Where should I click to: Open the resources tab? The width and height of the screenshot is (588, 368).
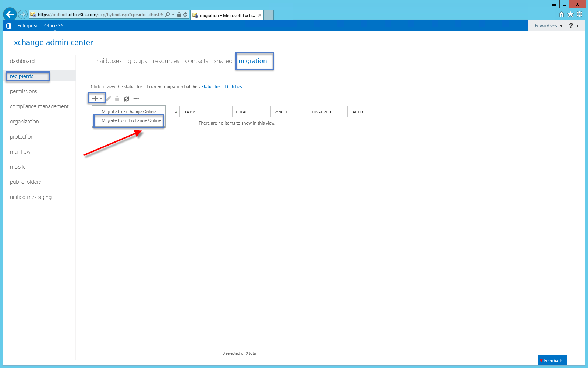coord(166,61)
